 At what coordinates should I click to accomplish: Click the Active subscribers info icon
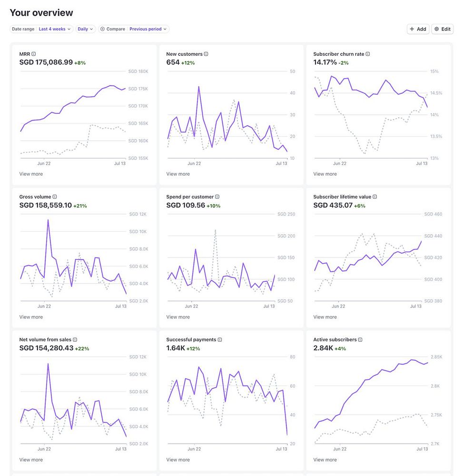[360, 340]
